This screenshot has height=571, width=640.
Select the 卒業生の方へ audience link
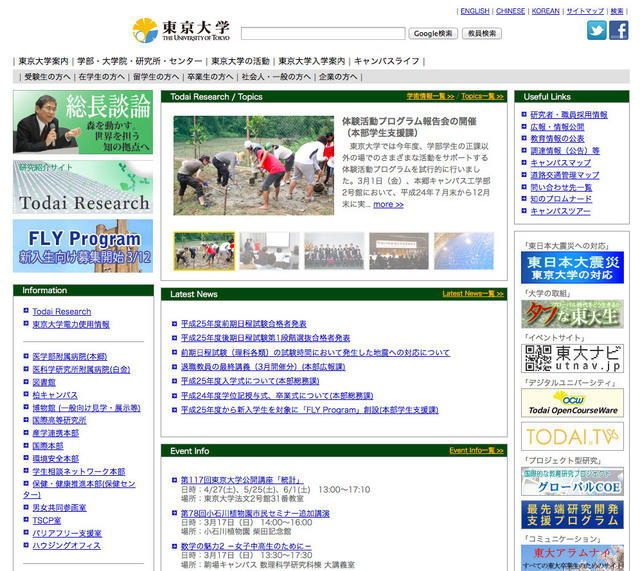tap(210, 77)
